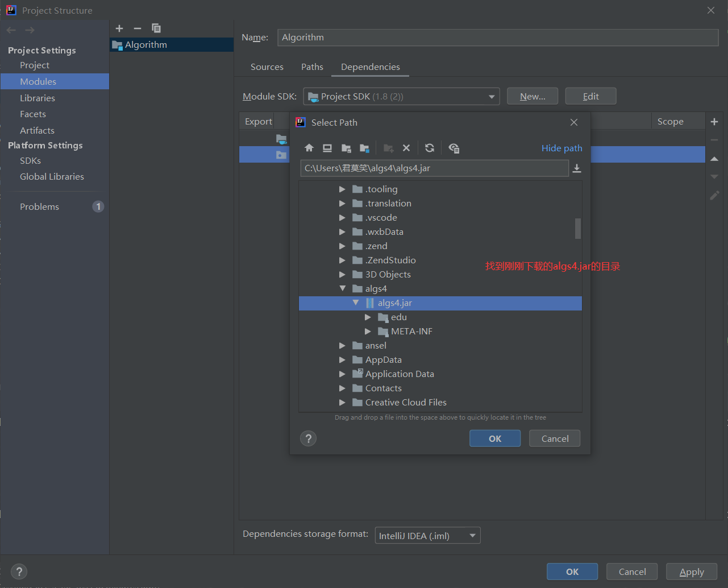This screenshot has width=728, height=588.
Task: Click the Apply button
Action: tap(692, 572)
